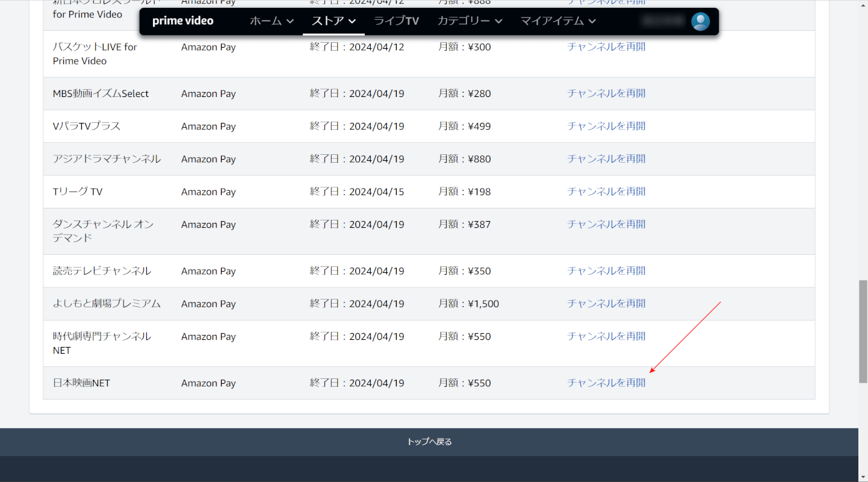
Task: Click the 終了日：2024/04/15 date
Action: point(357,192)
